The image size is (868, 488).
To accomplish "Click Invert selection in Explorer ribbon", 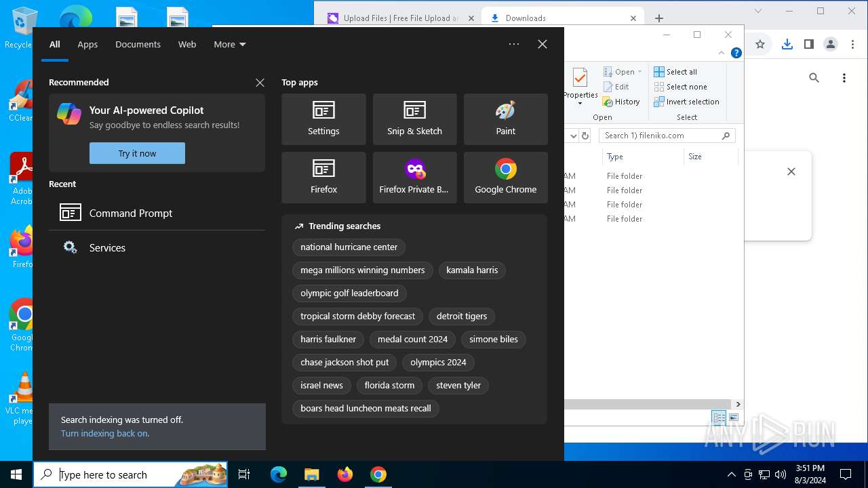I will click(686, 102).
